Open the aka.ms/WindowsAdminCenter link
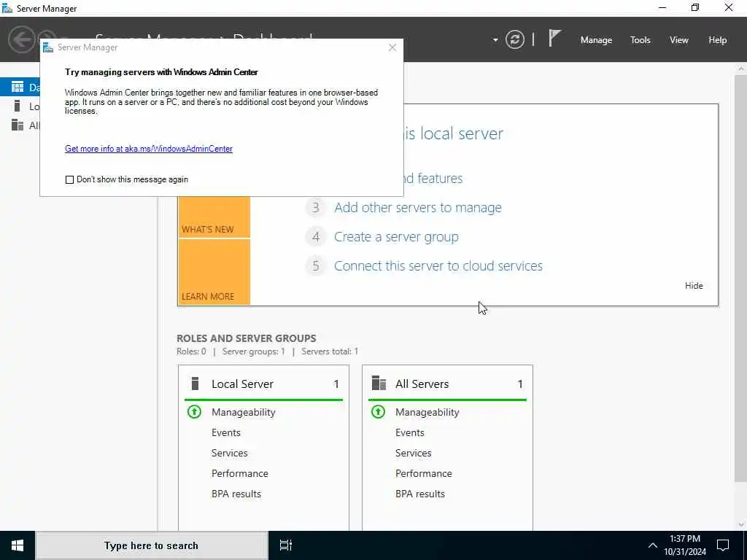 pyautogui.click(x=149, y=149)
